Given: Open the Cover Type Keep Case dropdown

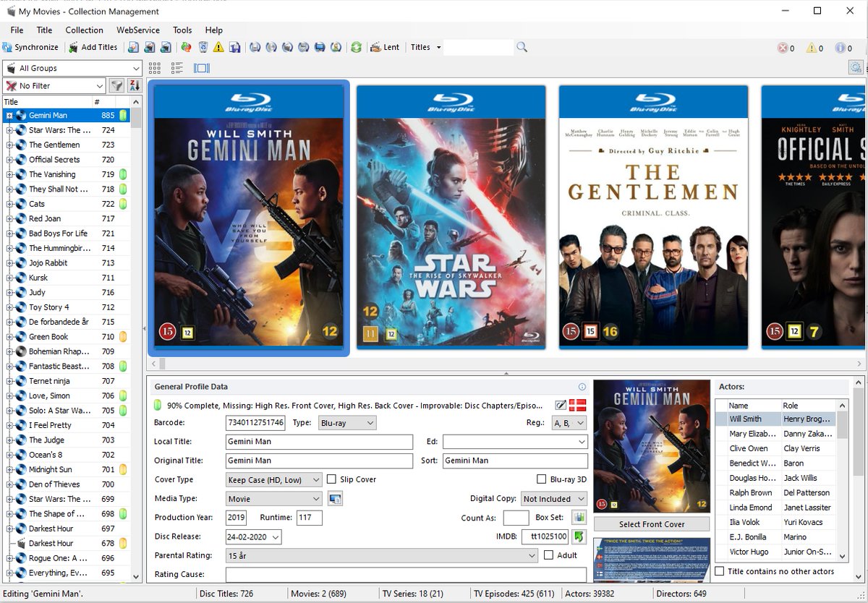Looking at the screenshot, I should click(274, 479).
